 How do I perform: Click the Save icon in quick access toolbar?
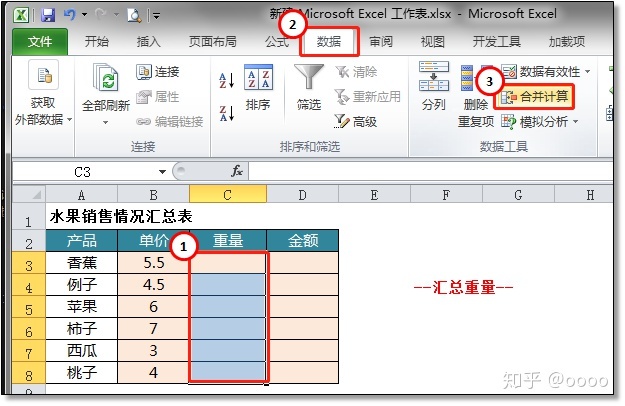coord(48,15)
